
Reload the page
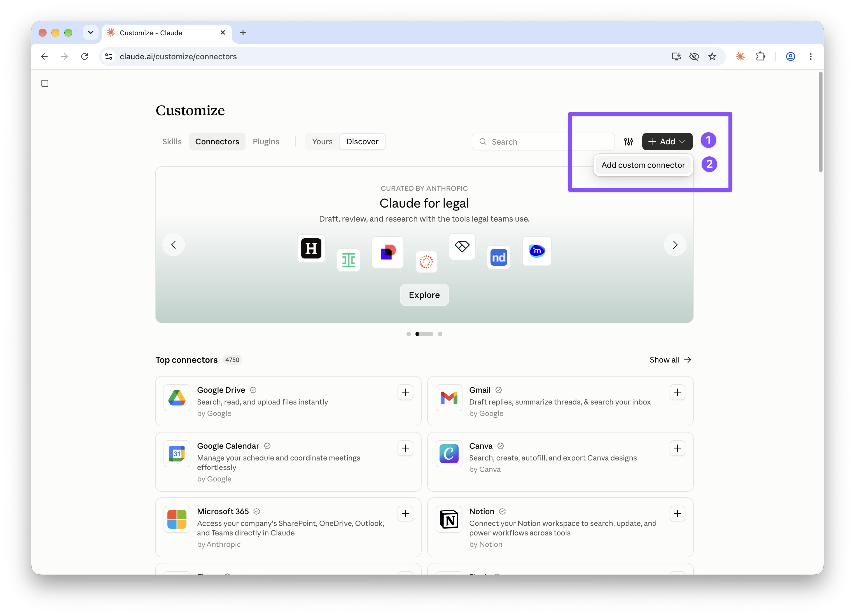85,57
